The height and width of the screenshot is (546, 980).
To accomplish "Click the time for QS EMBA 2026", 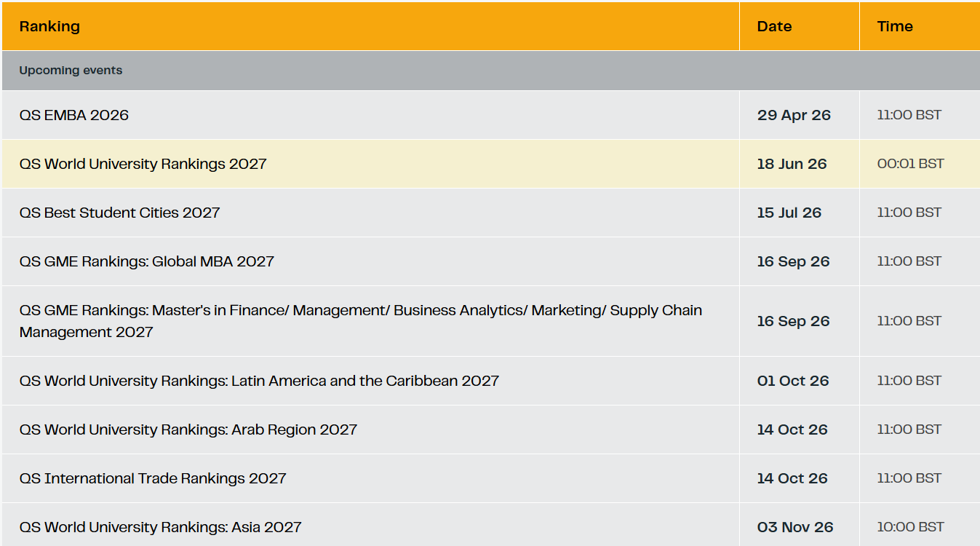I will point(909,115).
